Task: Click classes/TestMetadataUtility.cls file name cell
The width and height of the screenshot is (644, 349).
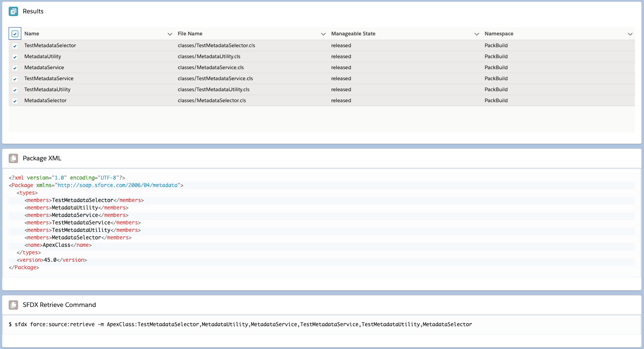Action: coord(214,90)
